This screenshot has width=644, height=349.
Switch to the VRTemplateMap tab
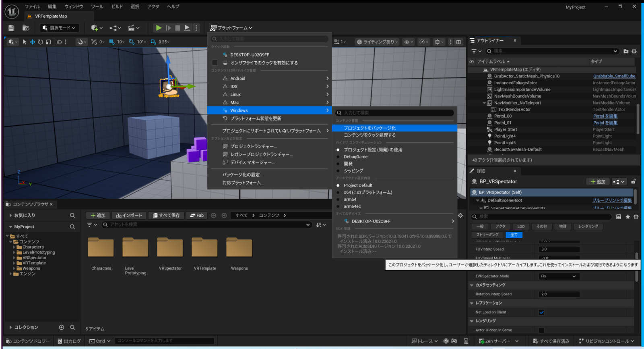coord(51,17)
